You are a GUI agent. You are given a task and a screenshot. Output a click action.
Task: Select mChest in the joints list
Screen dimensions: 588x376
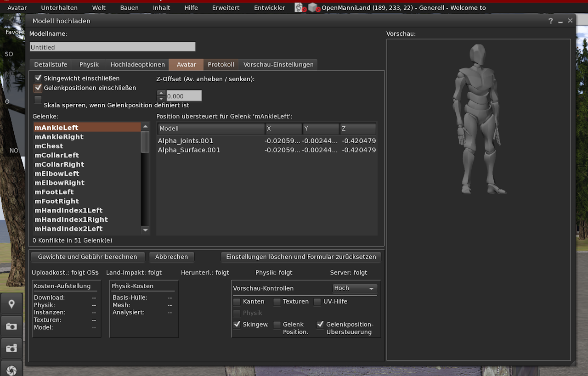pos(49,146)
